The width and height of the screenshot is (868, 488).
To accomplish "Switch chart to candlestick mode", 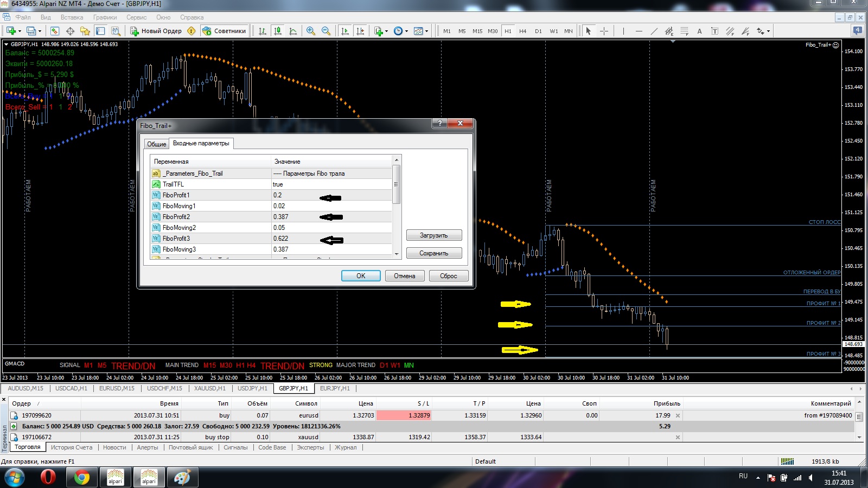I will coord(278,31).
